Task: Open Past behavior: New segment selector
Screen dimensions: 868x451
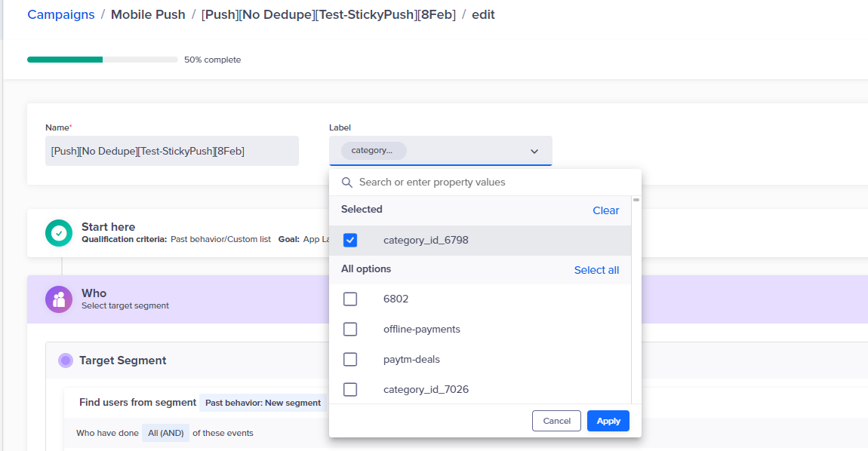Action: coord(263,403)
